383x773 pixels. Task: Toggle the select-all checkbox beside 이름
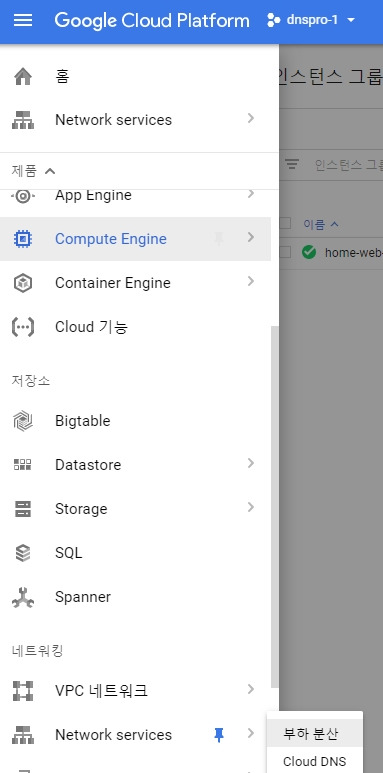tap(285, 224)
